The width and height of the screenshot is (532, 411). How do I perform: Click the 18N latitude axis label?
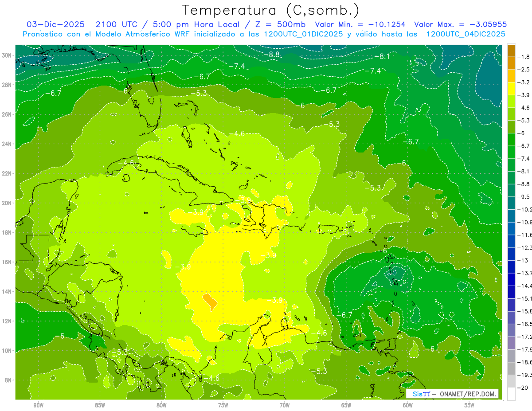[x=8, y=232]
